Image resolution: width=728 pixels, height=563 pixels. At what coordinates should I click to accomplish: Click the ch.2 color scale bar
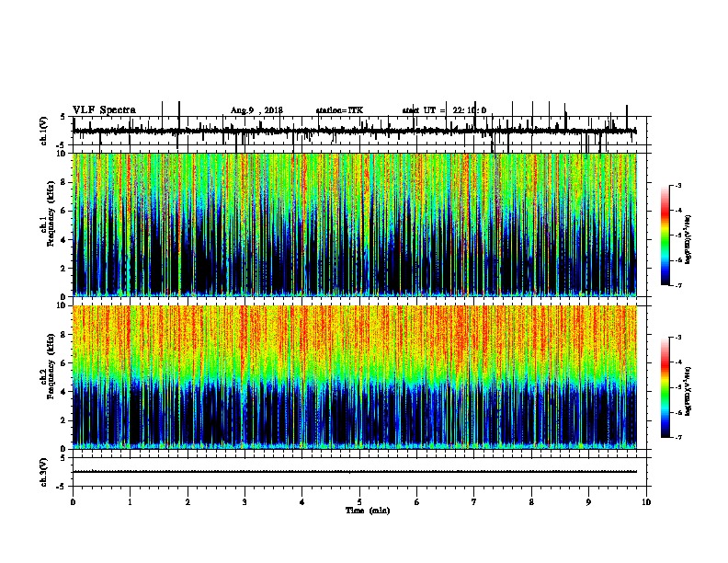(665, 387)
